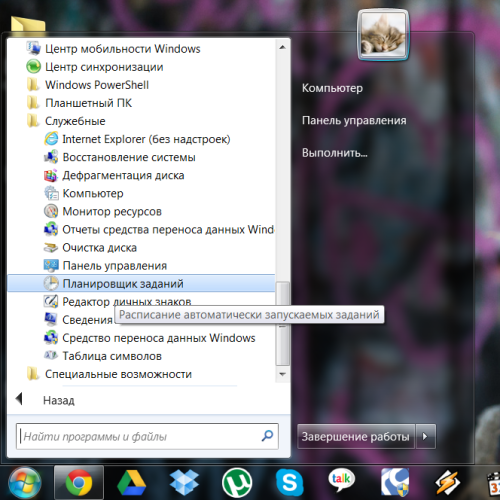Go back with the Назад button
Viewport: 500px width, 500px height.
[x=46, y=399]
